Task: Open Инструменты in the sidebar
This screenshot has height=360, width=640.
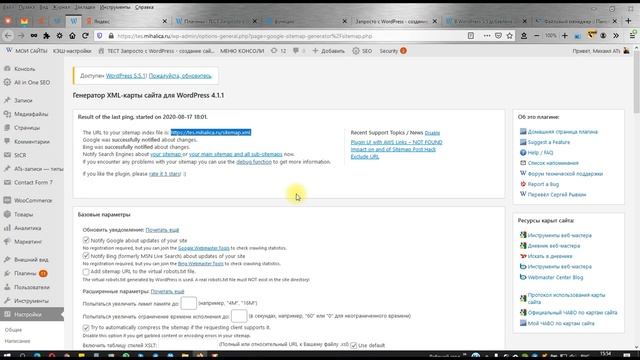Action: (x=32, y=301)
